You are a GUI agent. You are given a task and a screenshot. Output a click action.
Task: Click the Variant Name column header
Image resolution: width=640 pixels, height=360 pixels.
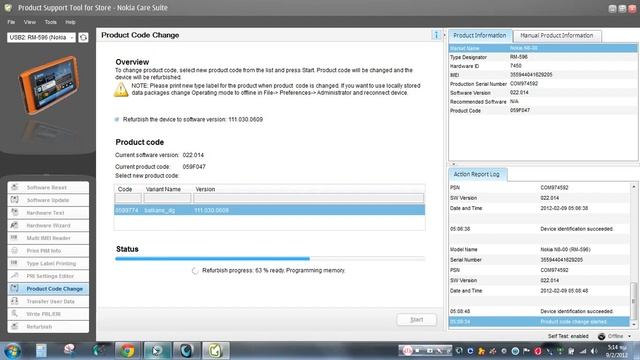tap(163, 189)
